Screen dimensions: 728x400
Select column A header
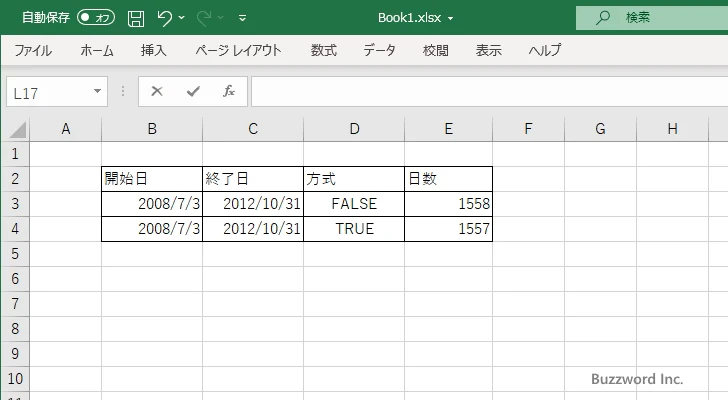point(65,129)
